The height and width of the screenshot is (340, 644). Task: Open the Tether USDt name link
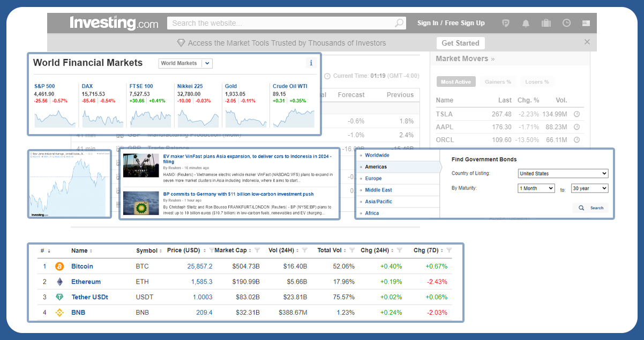pos(89,297)
